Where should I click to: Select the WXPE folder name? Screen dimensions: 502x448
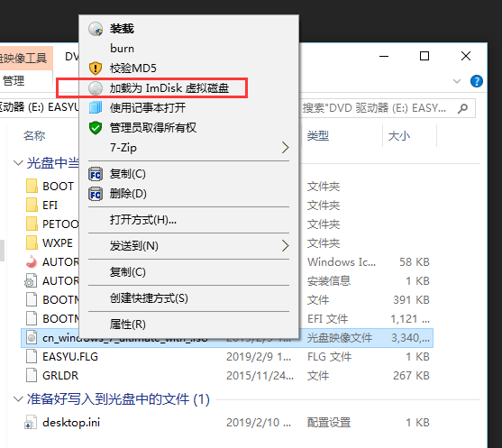(58, 242)
